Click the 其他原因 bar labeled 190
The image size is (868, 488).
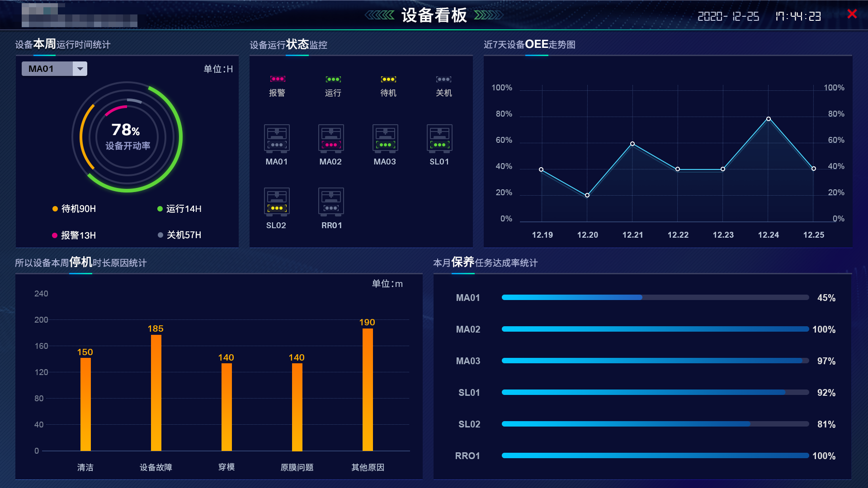click(x=368, y=389)
